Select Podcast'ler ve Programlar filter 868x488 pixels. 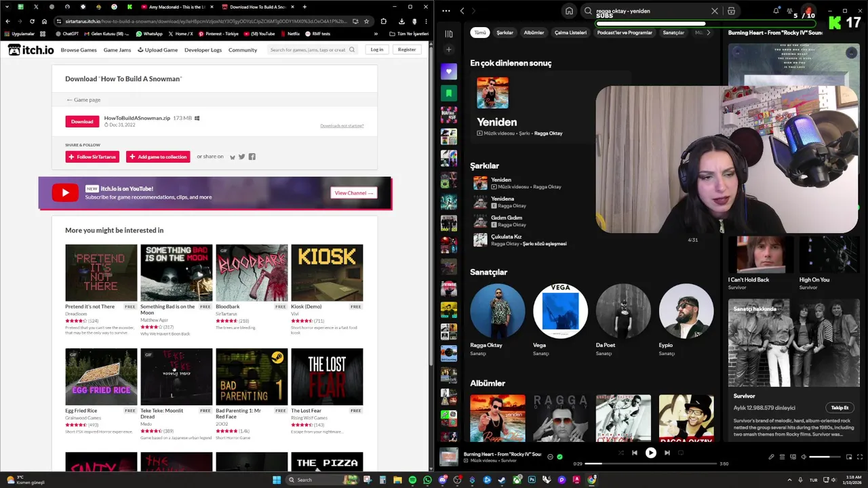point(625,33)
